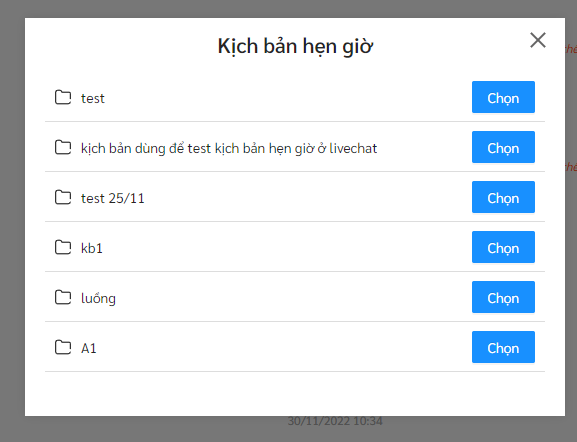The height and width of the screenshot is (442, 577).
Task: Open the kb1 script entry
Action: tap(92, 248)
